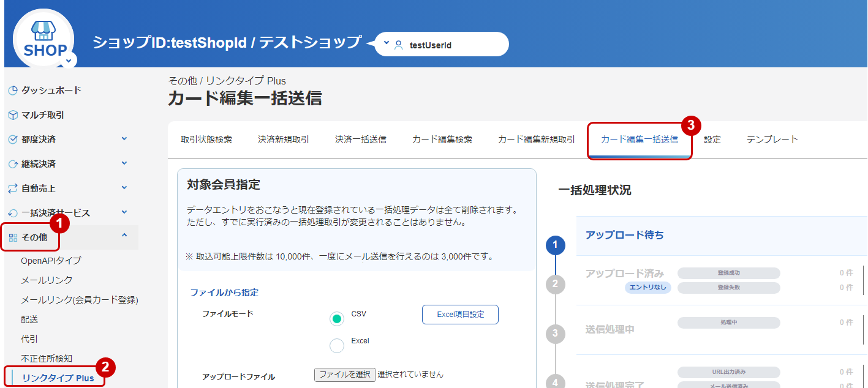Click the Excel項目設定 button

coord(460,315)
